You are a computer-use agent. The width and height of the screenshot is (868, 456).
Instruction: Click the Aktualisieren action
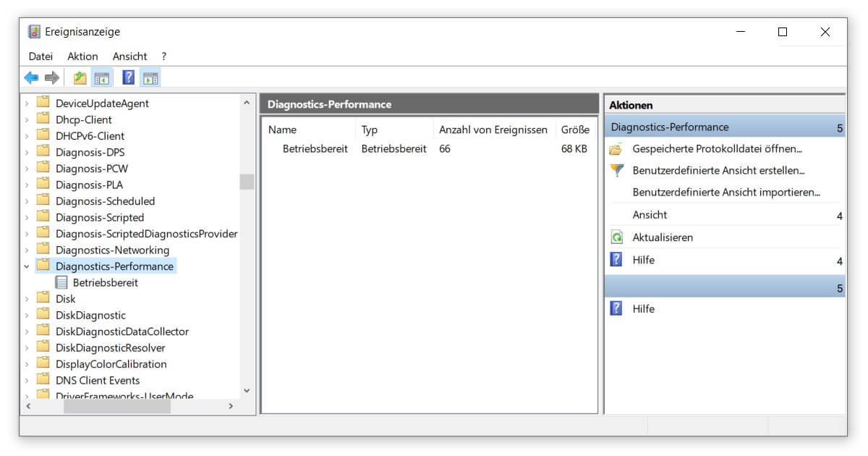663,237
